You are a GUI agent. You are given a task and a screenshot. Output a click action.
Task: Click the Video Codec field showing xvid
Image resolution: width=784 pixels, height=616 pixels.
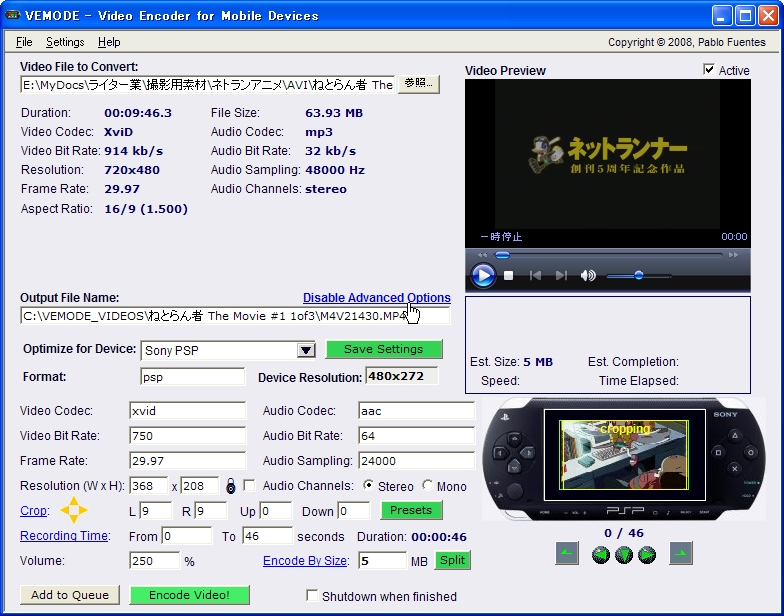(x=188, y=410)
